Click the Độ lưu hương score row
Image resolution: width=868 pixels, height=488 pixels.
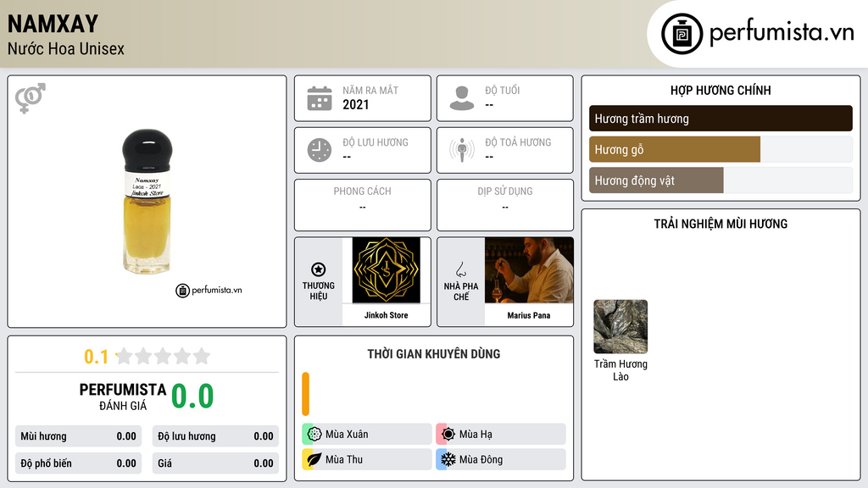pyautogui.click(x=215, y=436)
